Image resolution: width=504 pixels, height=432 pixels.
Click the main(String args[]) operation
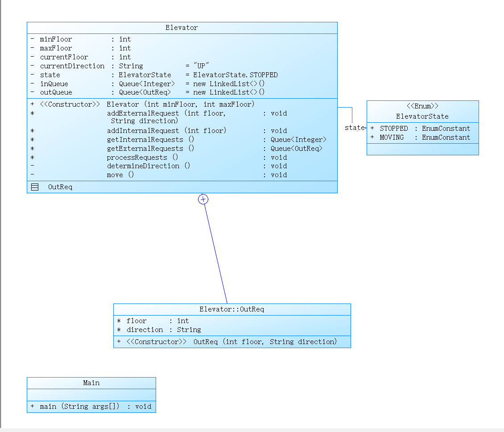coord(91,407)
